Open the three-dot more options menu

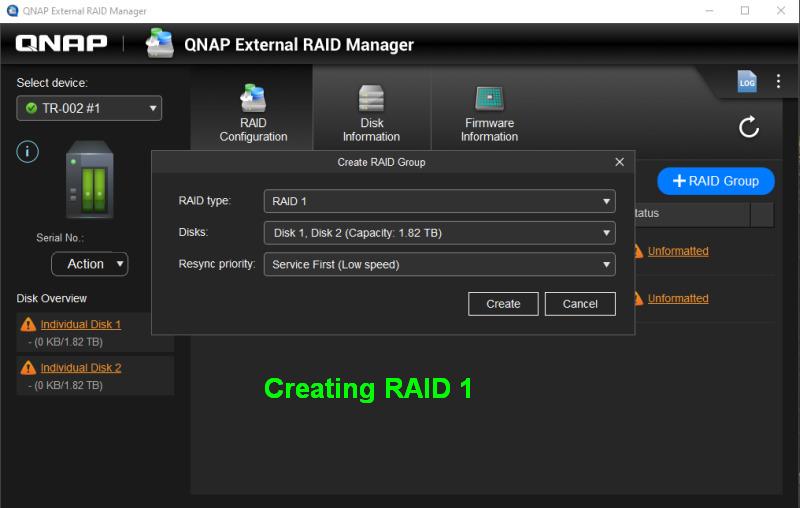778,81
